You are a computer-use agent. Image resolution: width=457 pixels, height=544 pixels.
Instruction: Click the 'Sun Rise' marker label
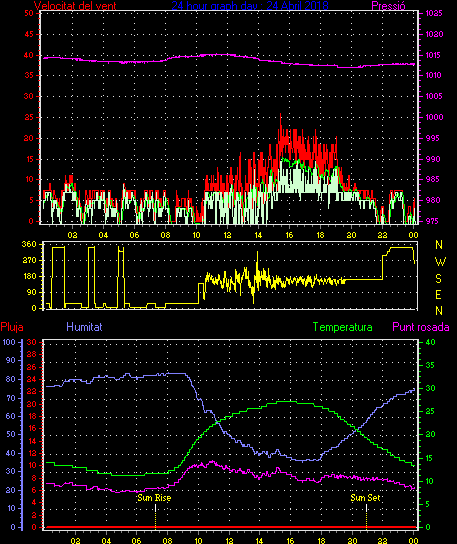click(x=154, y=498)
